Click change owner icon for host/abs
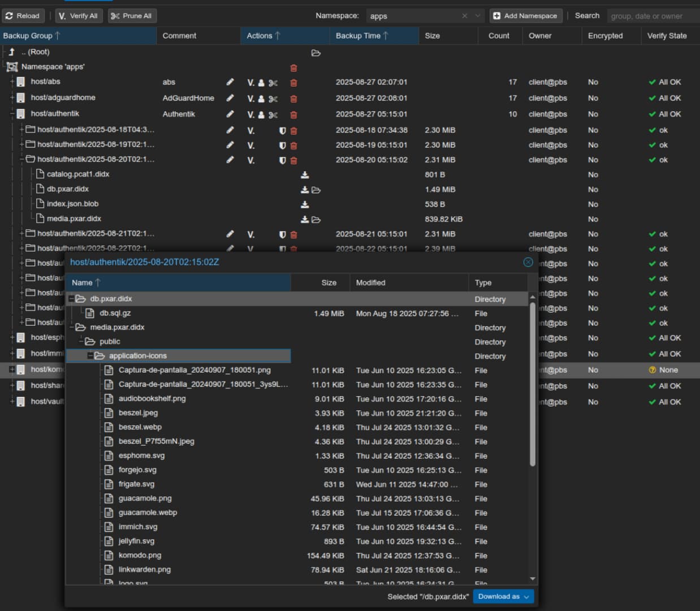This screenshot has width=700, height=611. 261,83
